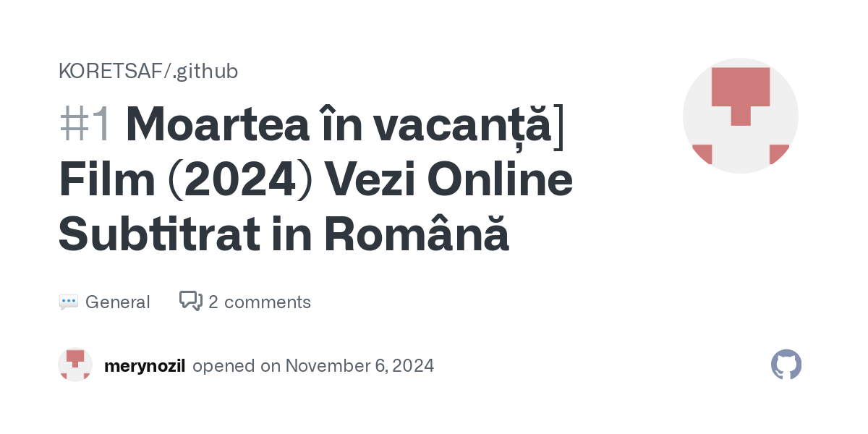868x434 pixels.
Task: View the 2 comments count text
Action: [260, 302]
